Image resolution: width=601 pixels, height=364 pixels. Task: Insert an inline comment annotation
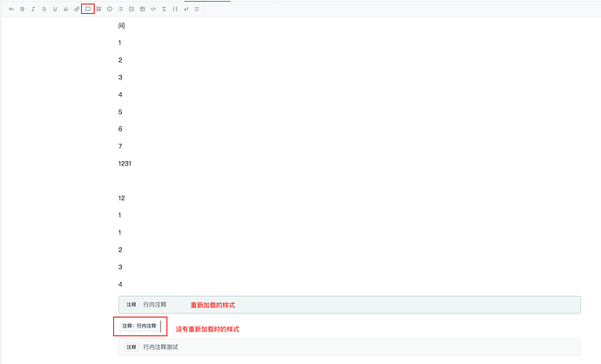point(88,9)
